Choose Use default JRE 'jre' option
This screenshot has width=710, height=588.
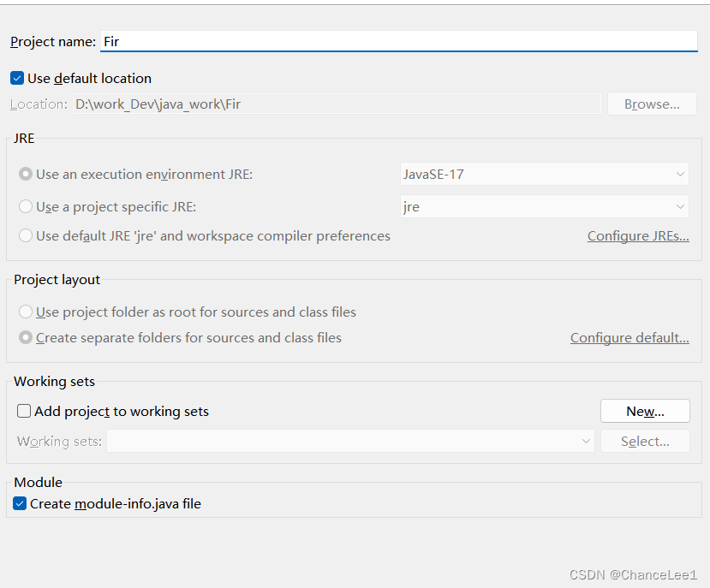26,236
